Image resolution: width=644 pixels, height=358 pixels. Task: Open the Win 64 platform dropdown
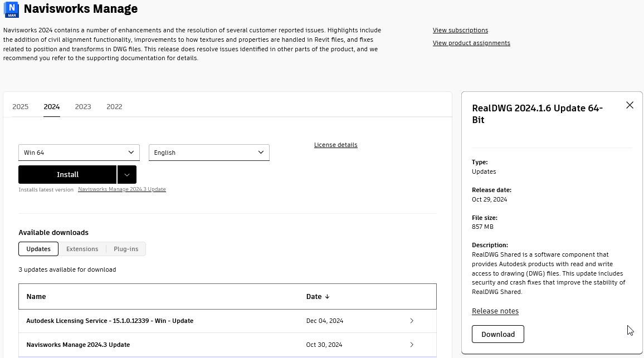[79, 153]
